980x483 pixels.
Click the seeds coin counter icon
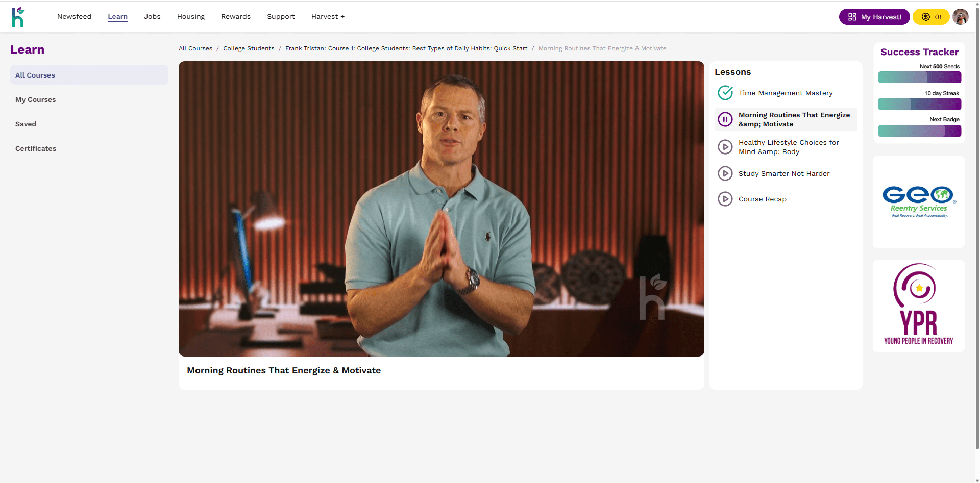(x=925, y=17)
